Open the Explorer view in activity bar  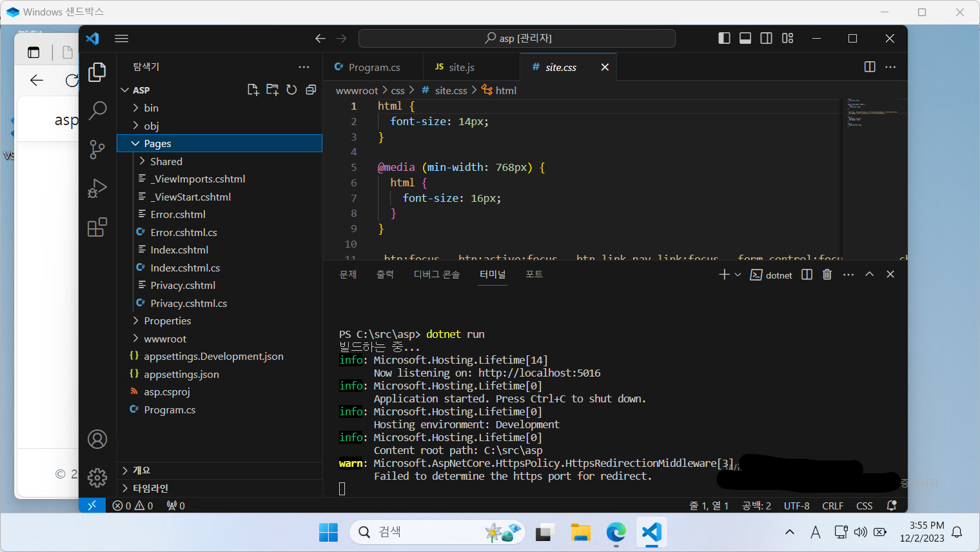point(97,72)
